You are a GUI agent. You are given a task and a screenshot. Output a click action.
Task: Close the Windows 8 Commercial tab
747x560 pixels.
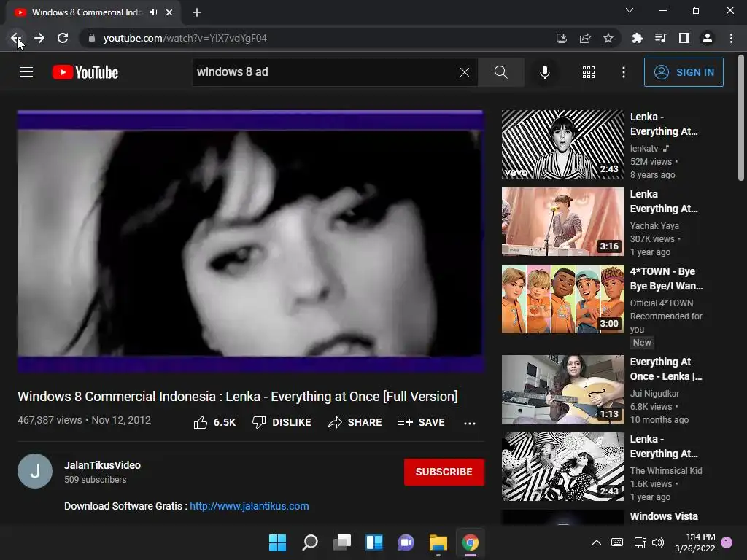tap(169, 12)
